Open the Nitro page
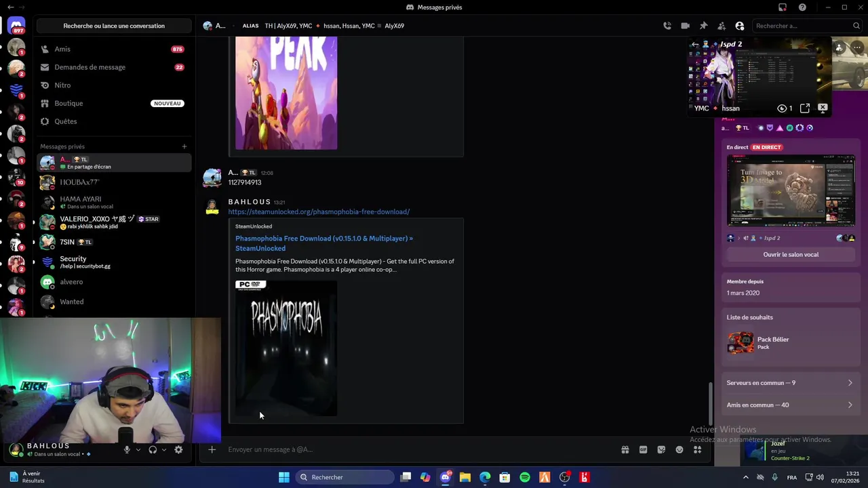This screenshot has width=868, height=488. pos(114,85)
